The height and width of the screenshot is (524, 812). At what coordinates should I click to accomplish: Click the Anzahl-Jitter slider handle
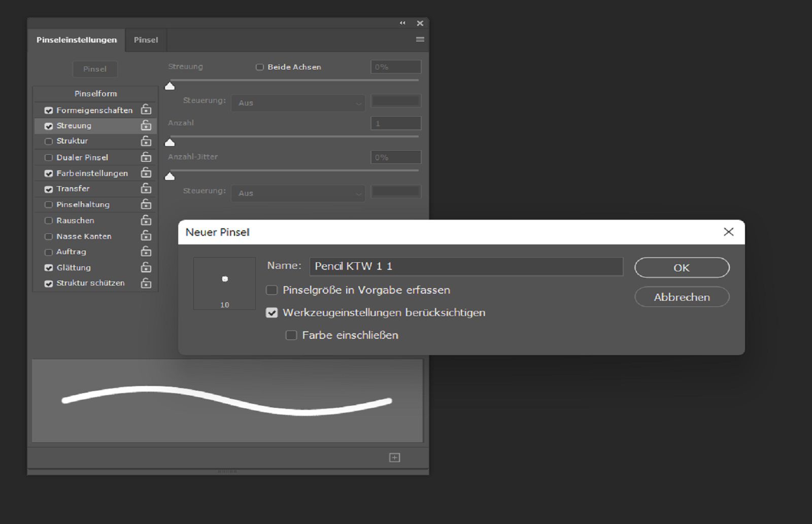click(x=170, y=176)
